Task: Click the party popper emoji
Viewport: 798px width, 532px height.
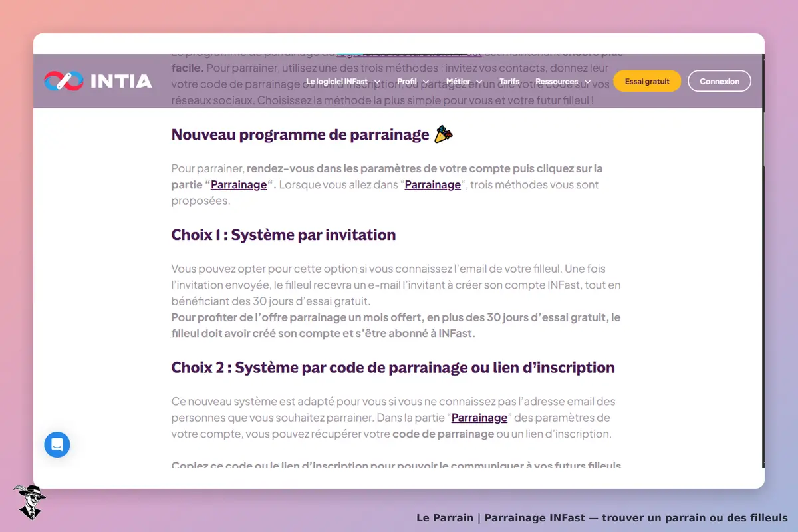Action: [444, 134]
